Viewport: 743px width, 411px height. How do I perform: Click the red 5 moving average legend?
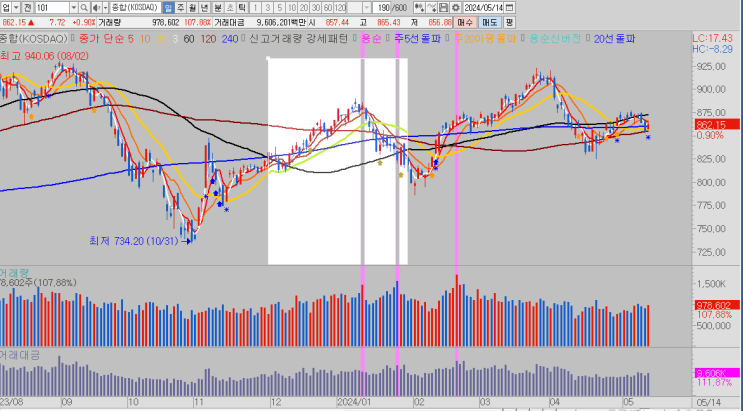click(130, 39)
